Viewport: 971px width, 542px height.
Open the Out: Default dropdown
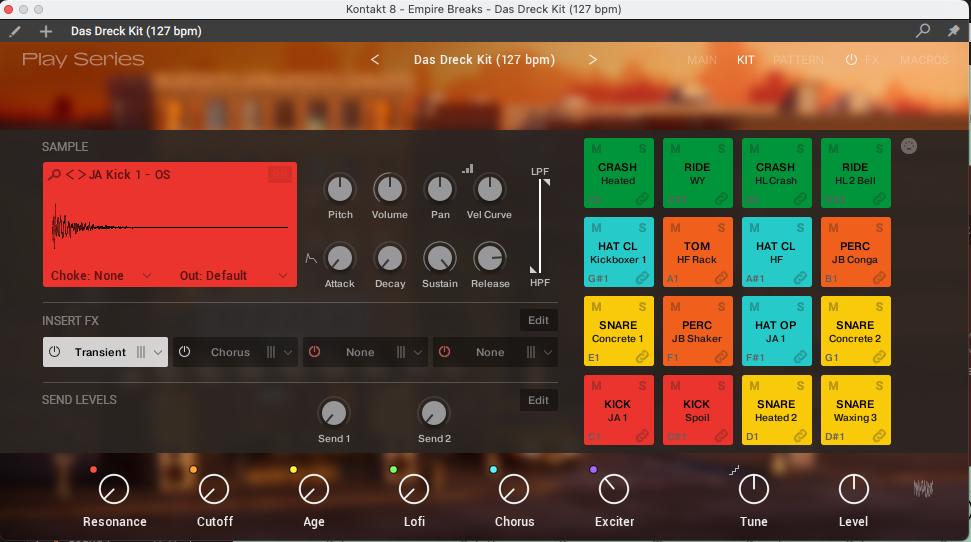233,276
